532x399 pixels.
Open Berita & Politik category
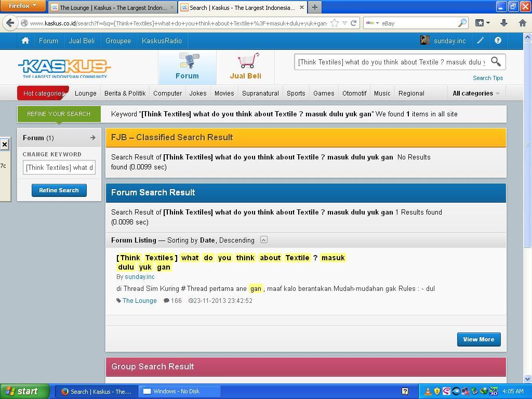125,94
